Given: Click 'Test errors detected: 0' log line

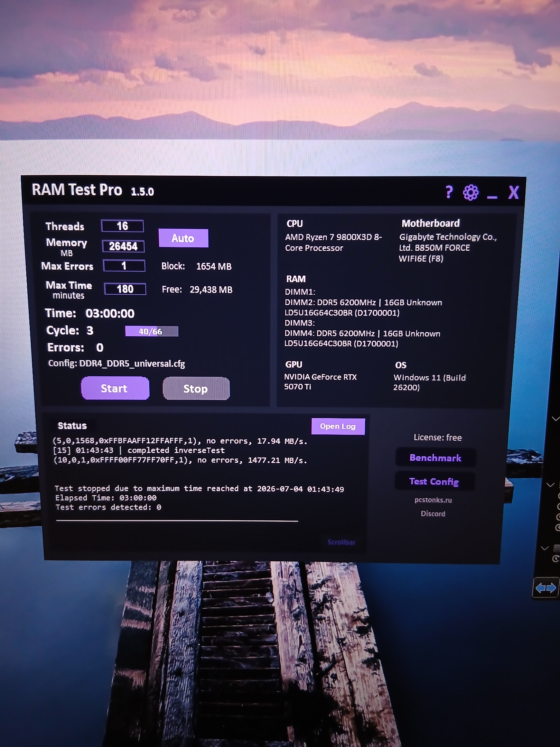Looking at the screenshot, I should 108,507.
